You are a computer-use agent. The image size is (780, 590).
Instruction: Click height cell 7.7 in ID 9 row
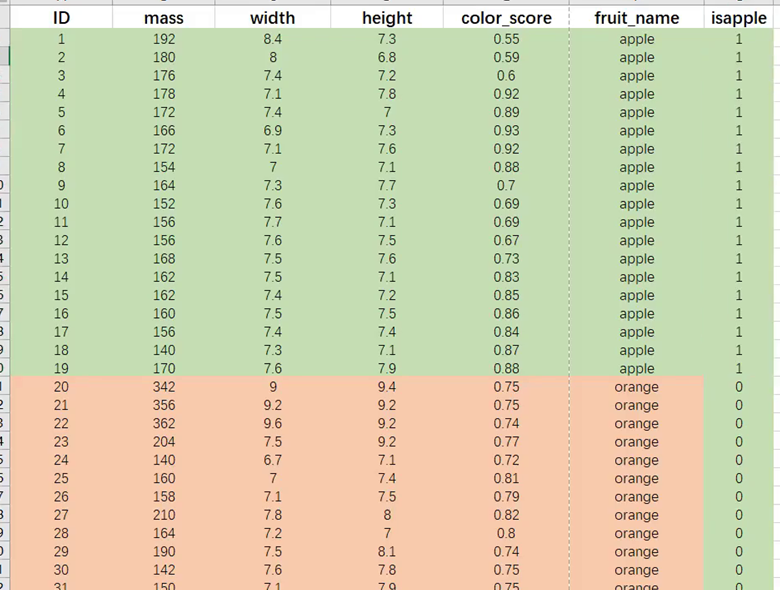[x=387, y=186]
